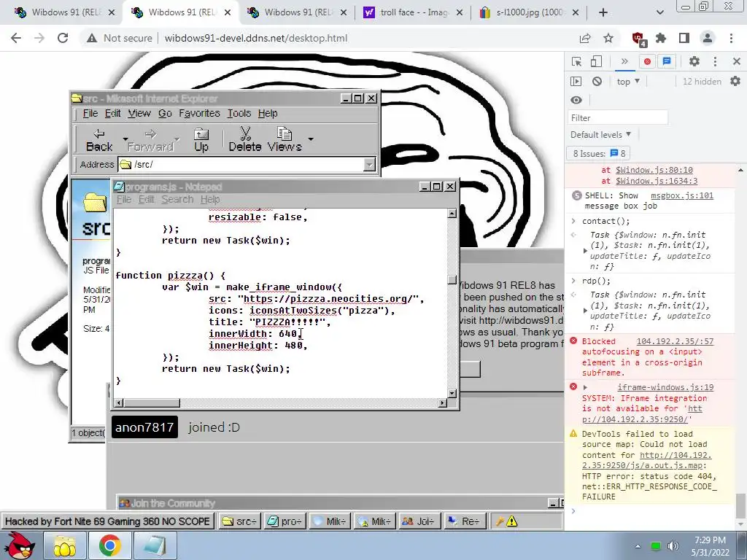Click the Notepad vertical scrollbar thumb
Image resolution: width=747 pixels, height=560 pixels.
coord(452,280)
